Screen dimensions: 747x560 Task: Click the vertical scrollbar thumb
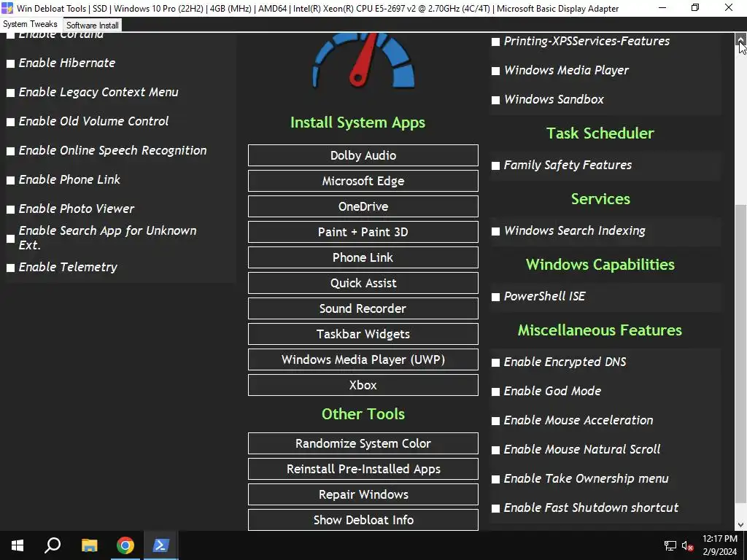(x=741, y=354)
